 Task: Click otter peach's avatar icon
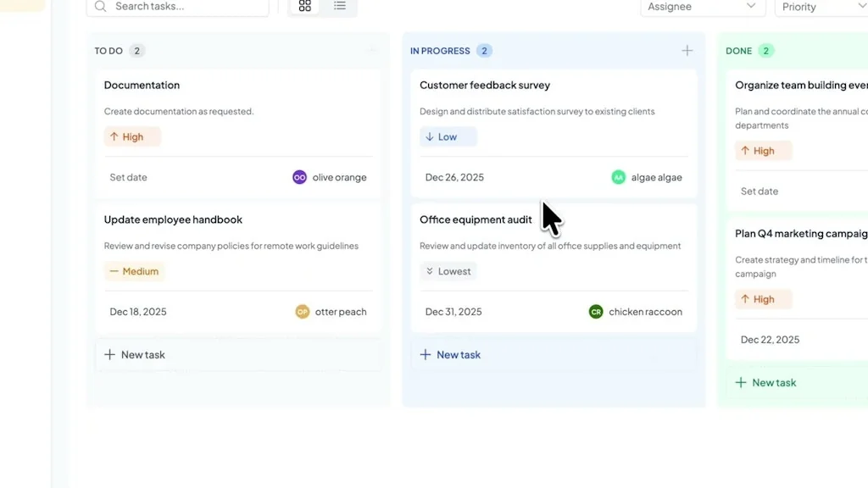(x=303, y=312)
